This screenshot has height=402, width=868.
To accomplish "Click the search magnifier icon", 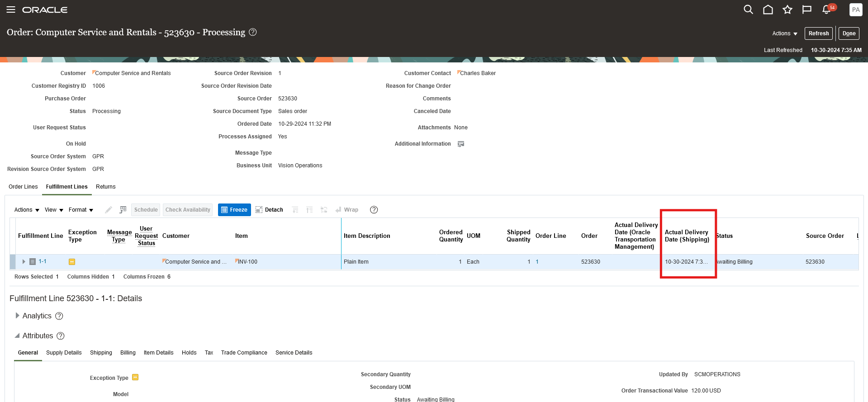I will [748, 9].
